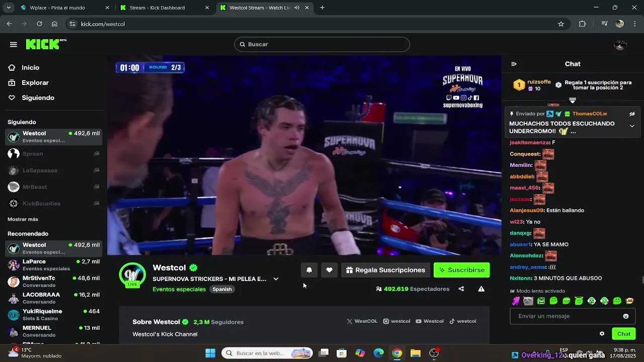Screen dimensions: 644x362
Task: Open LaParce recommended channel
Action: [x=54, y=265]
